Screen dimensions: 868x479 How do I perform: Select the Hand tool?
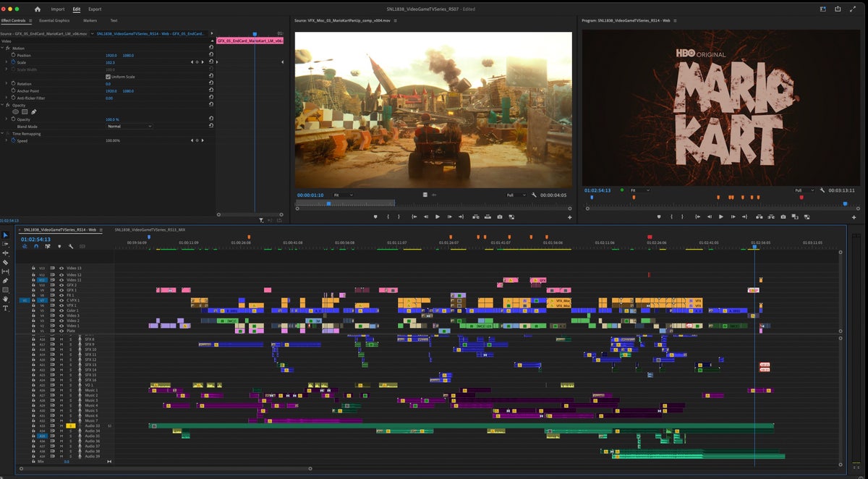point(6,299)
